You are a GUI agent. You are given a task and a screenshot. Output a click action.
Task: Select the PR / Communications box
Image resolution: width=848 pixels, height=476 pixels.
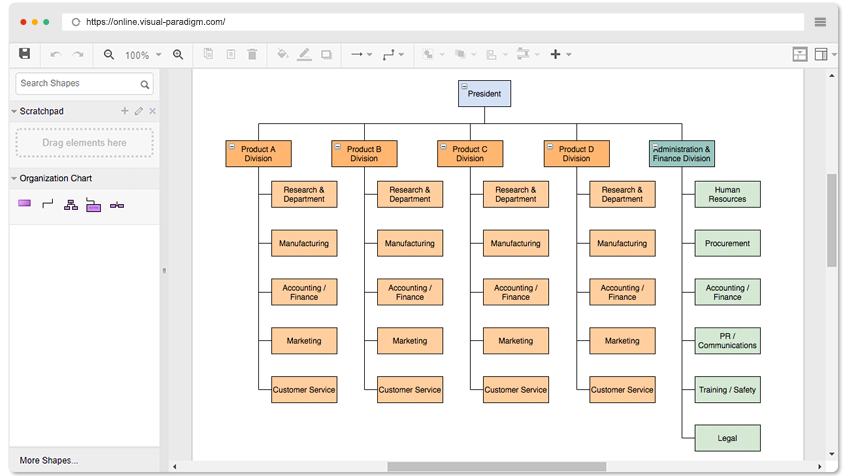[x=727, y=341]
